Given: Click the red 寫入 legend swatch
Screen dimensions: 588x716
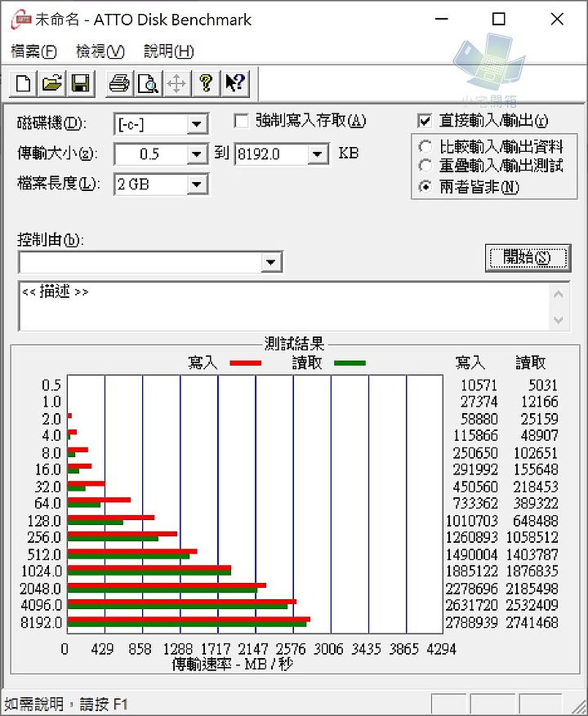Looking at the screenshot, I should click(245, 363).
